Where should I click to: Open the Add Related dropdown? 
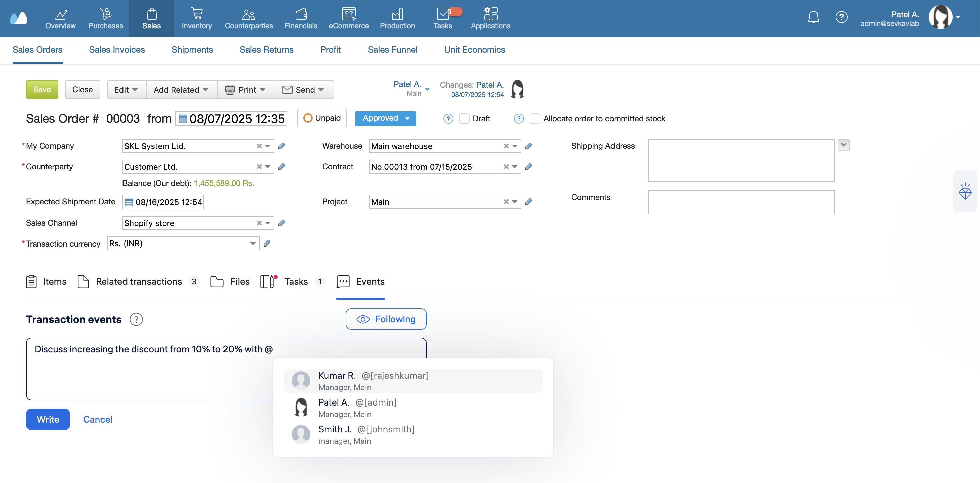tap(182, 90)
